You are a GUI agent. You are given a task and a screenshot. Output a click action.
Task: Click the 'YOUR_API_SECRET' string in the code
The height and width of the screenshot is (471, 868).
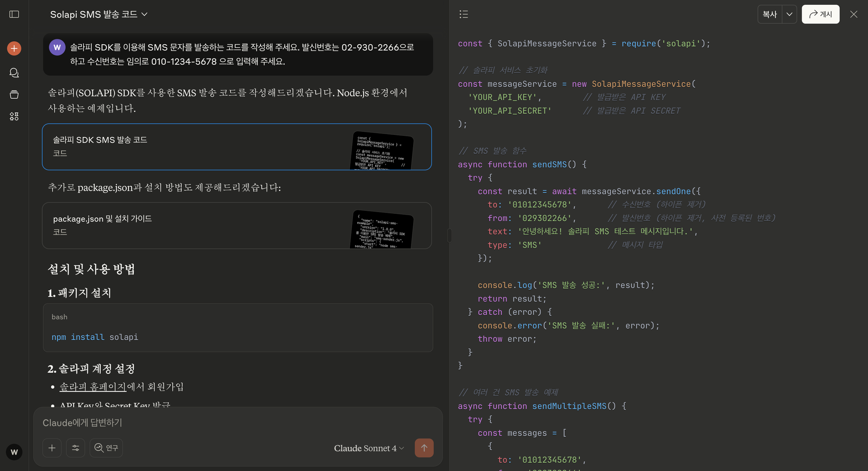point(510,111)
